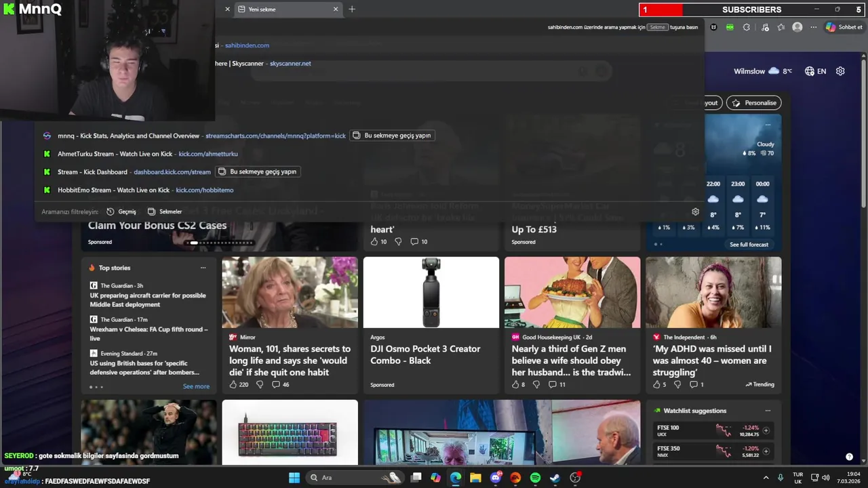Open File Explorer from taskbar
This screenshot has height=488, width=868.
[x=475, y=478]
